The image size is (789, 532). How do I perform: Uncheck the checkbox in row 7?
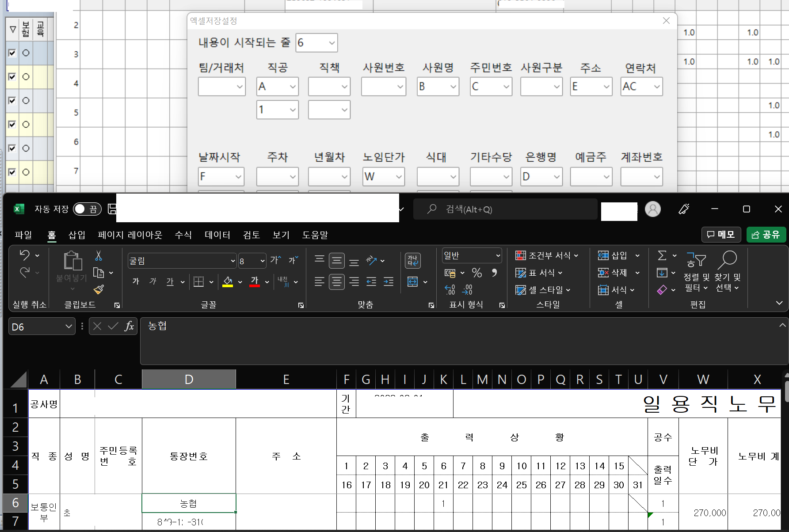(x=12, y=172)
